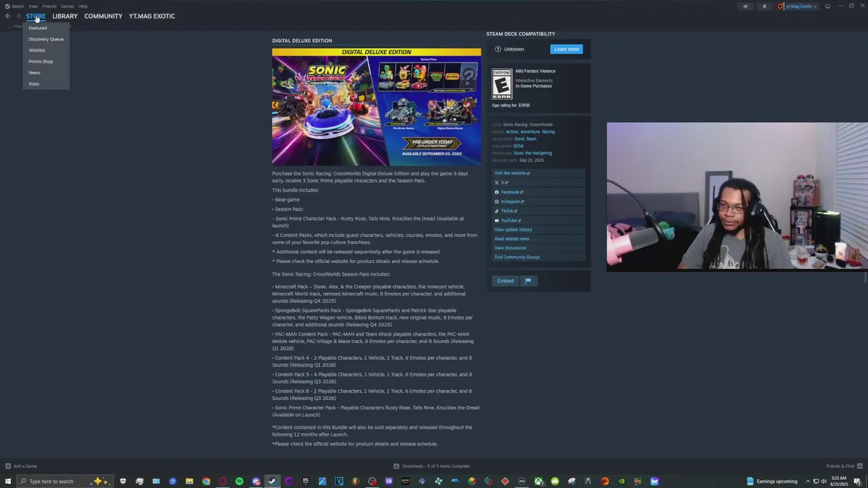
Task: Open the Xbox app from the taskbar
Action: pos(538,481)
